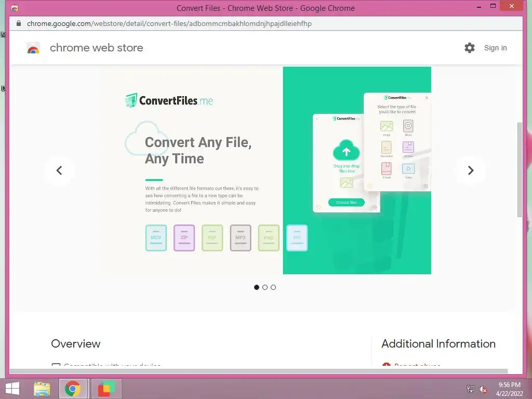Click the Convert Any File, Any Time headline
Image resolution: width=532 pixels, height=399 pixels.
[198, 150]
